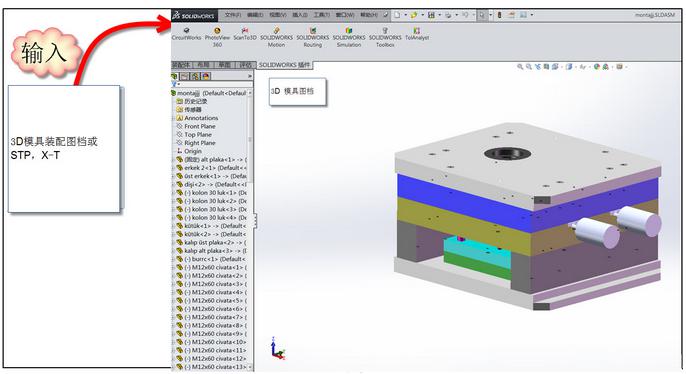The image size is (686, 374).
Task: Open the 工具(T) menu
Action: pyautogui.click(x=322, y=15)
